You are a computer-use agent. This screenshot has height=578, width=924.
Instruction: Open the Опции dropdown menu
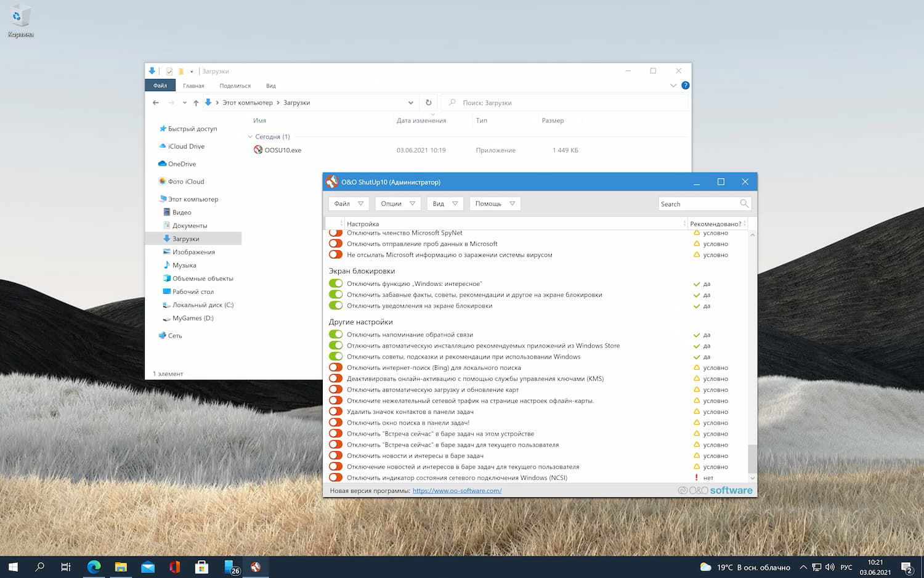[397, 203]
